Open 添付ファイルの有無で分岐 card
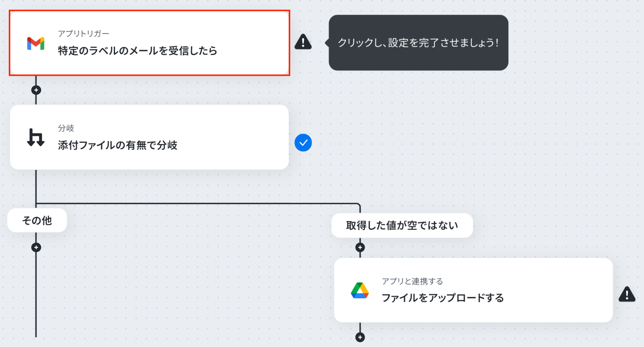 pyautogui.click(x=149, y=137)
